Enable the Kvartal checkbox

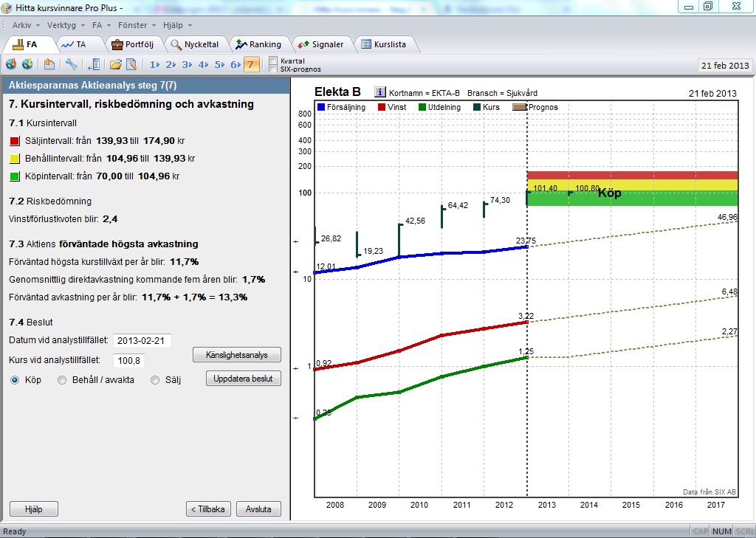tap(273, 61)
